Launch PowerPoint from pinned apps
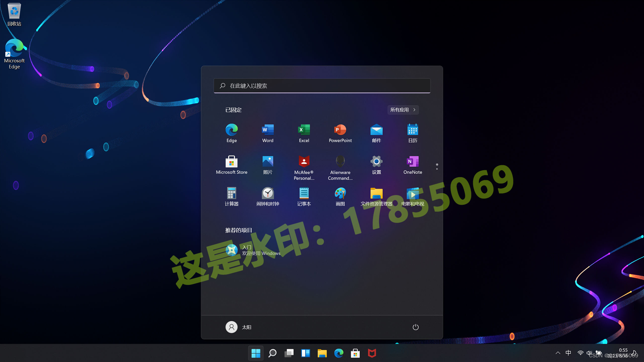Screen dimensions: 644x362 (340, 133)
